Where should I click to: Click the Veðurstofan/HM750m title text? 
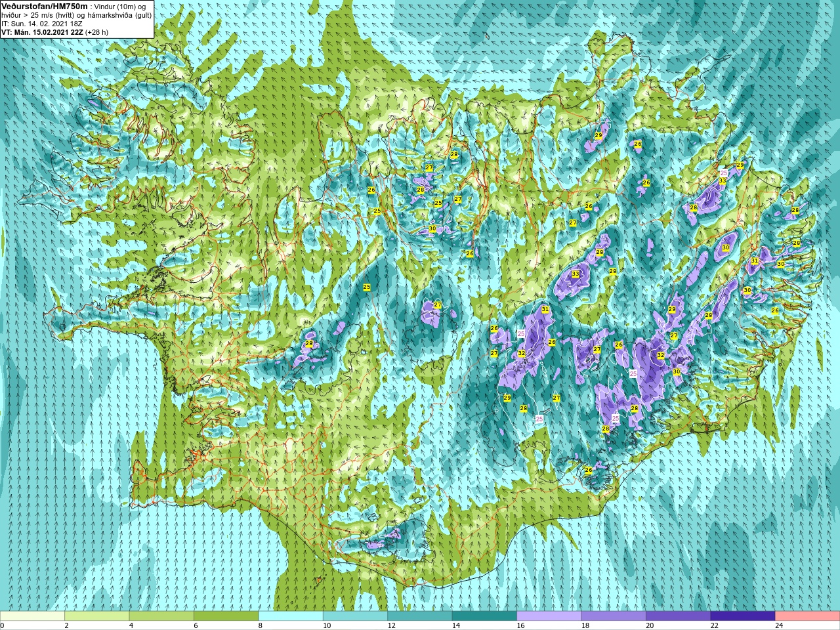point(44,6)
